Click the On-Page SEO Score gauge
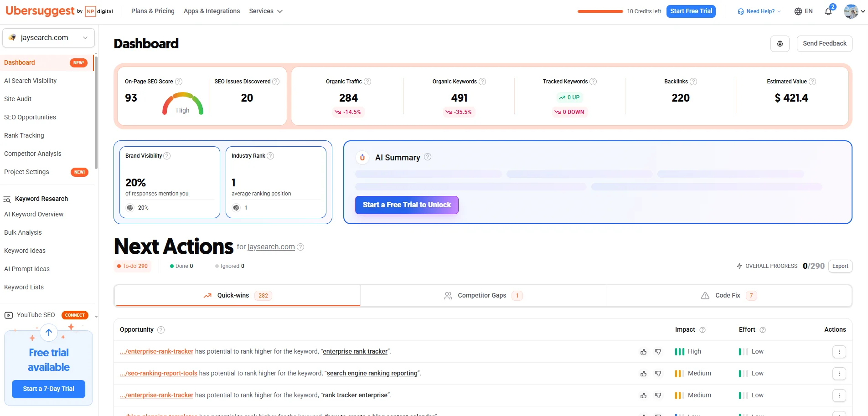Screen dimensions: 868x416 [183, 103]
